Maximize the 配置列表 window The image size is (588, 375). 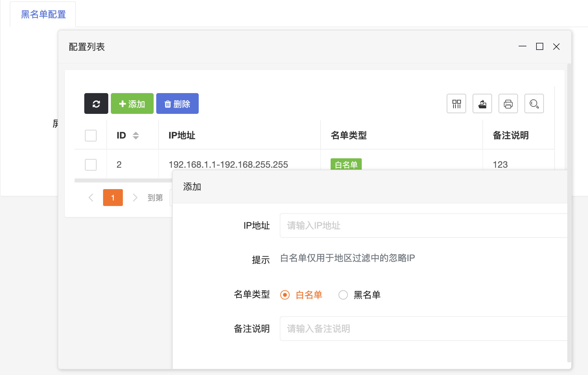[539, 47]
